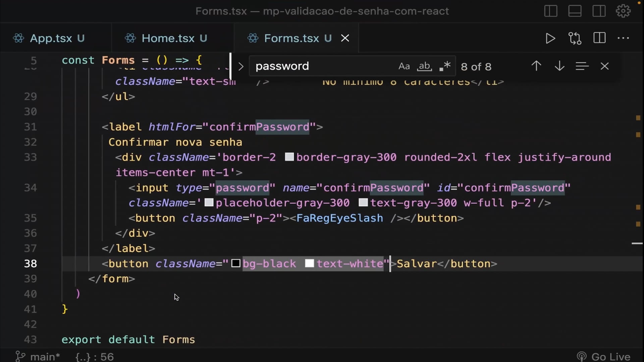Open editor more actions ellipsis menu
The width and height of the screenshot is (644, 362).
[623, 38]
